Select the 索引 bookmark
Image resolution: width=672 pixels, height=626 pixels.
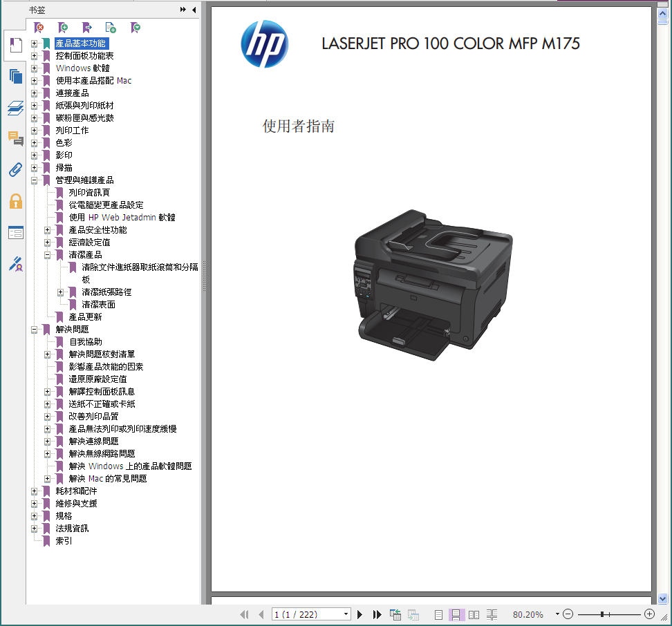[64, 541]
